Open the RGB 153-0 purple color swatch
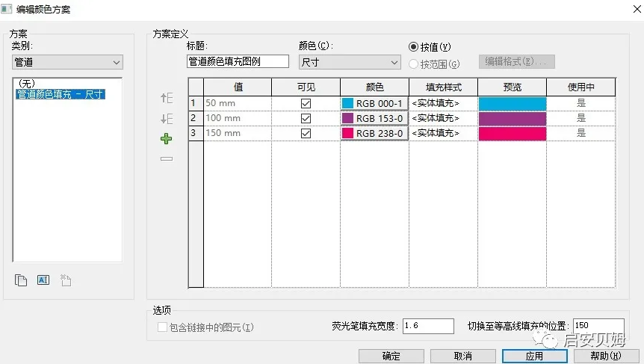Screen dimensions: 644x364 click(374, 118)
